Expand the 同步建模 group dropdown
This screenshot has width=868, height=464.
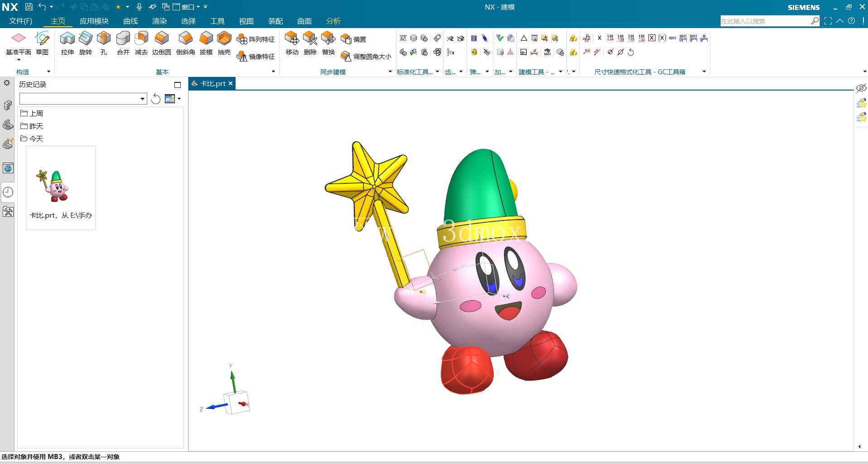click(x=390, y=72)
